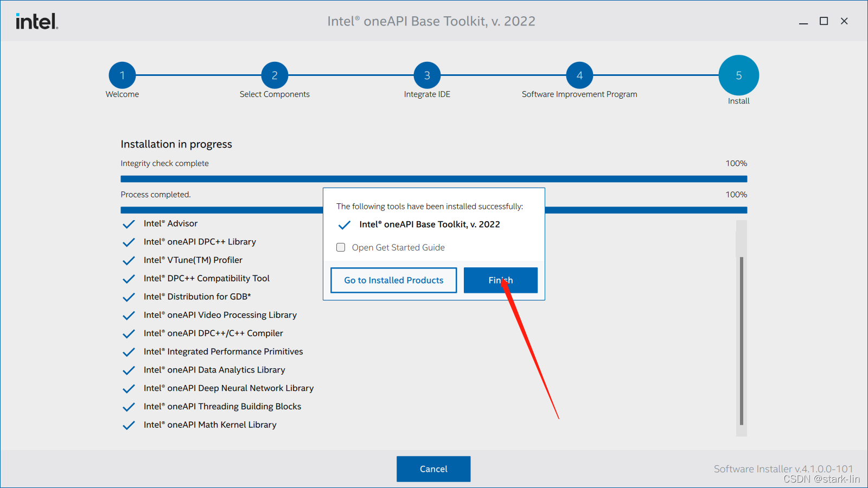
Task: Select the Software Improvement Program step circle
Action: pyautogui.click(x=579, y=75)
